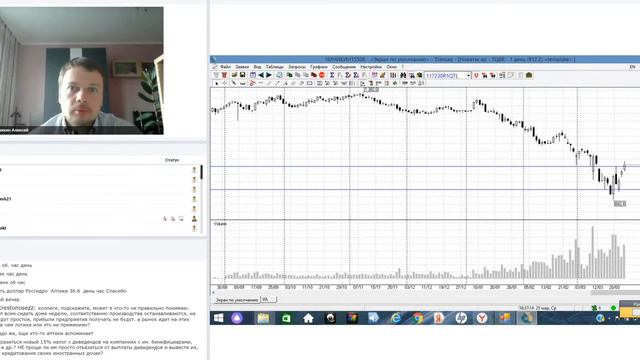Click the red round stop icon
Image resolution: width=640 pixels, height=360 pixels.
tap(322, 75)
